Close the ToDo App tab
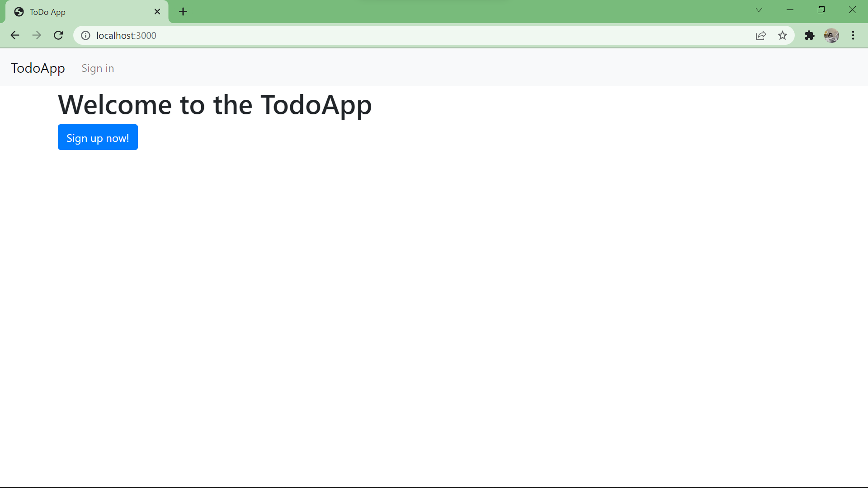 click(x=157, y=12)
